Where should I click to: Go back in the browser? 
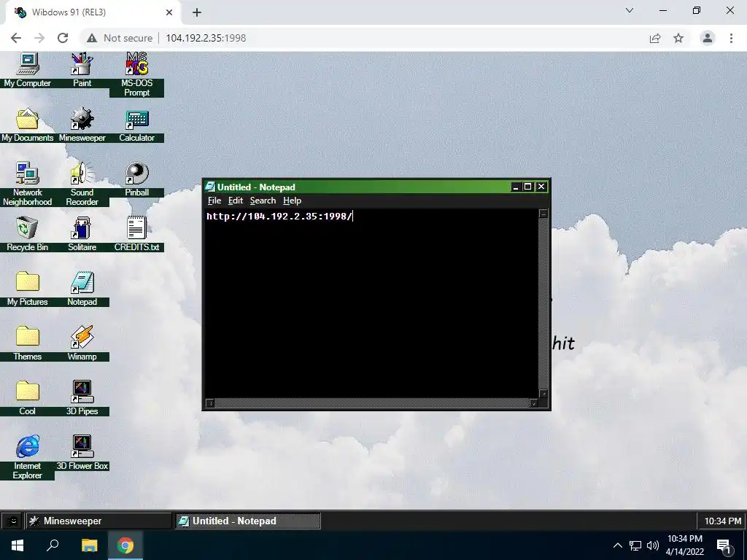(16, 38)
